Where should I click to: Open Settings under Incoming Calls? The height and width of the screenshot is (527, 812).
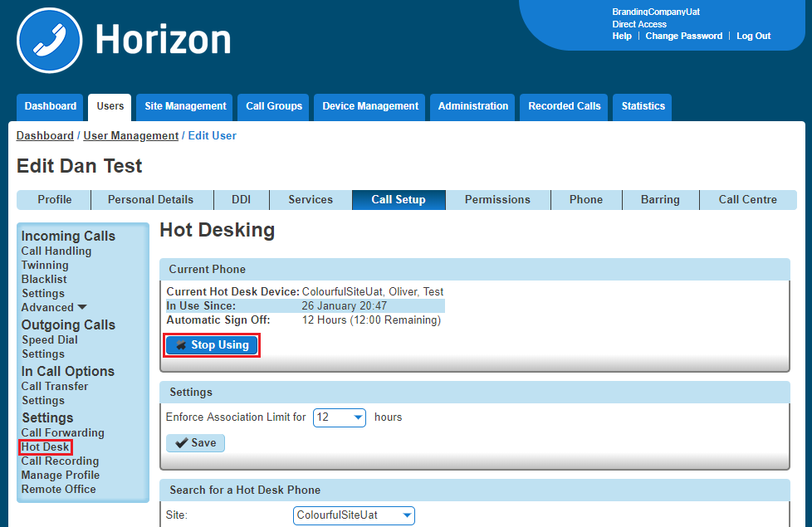(x=43, y=294)
